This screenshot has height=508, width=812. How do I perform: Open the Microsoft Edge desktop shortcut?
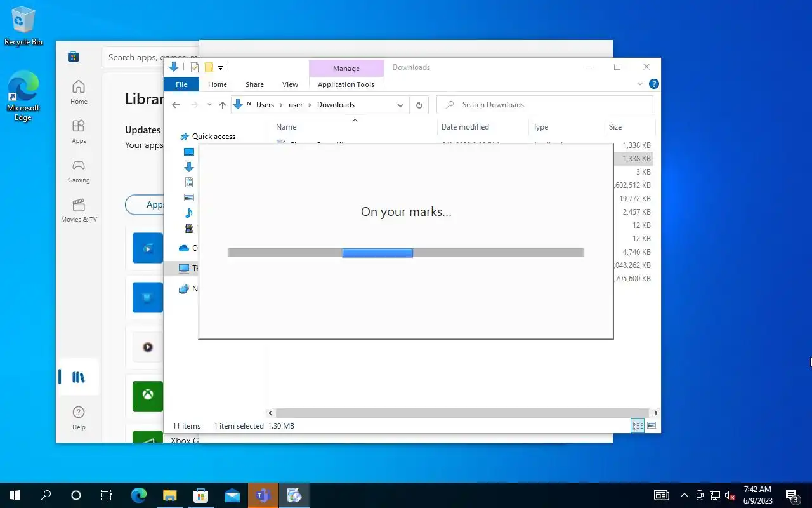pos(23,96)
